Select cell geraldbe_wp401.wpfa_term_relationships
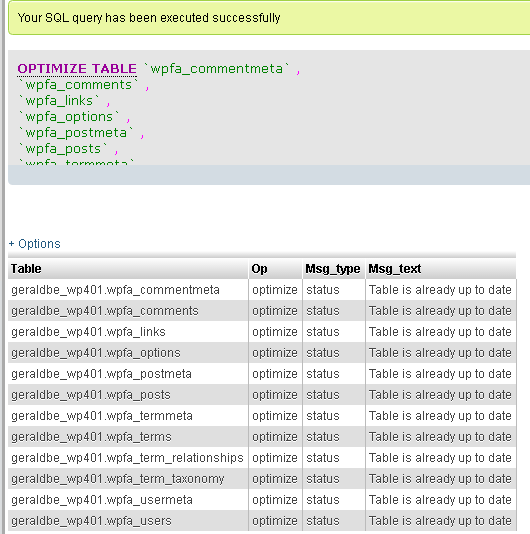530x534 pixels. [x=128, y=458]
